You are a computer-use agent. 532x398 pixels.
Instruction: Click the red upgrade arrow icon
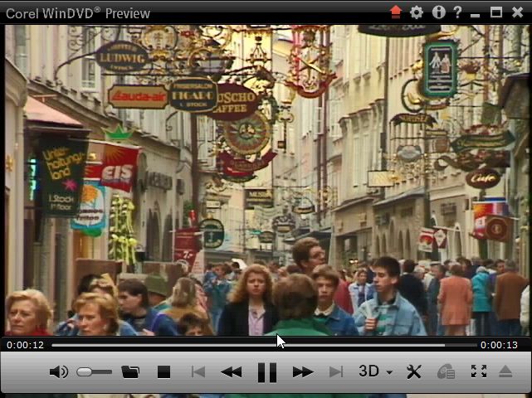click(396, 12)
